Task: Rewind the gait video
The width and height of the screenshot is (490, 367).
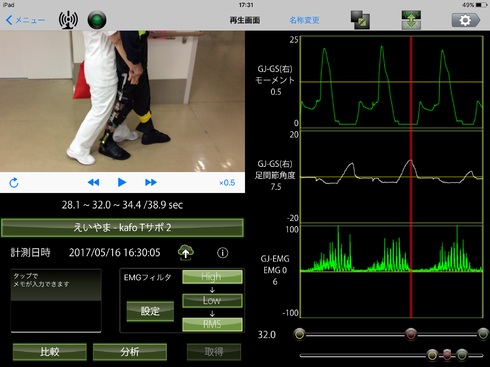Action: 93,182
